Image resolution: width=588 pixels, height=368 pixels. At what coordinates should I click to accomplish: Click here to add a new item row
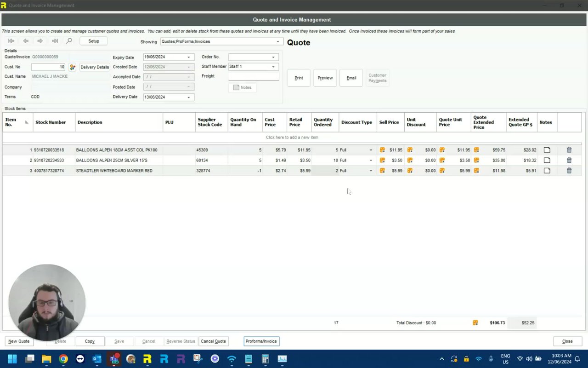coord(292,137)
